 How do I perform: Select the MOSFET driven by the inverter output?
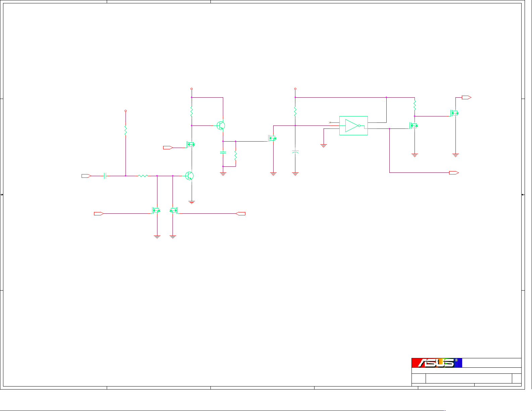[414, 126]
